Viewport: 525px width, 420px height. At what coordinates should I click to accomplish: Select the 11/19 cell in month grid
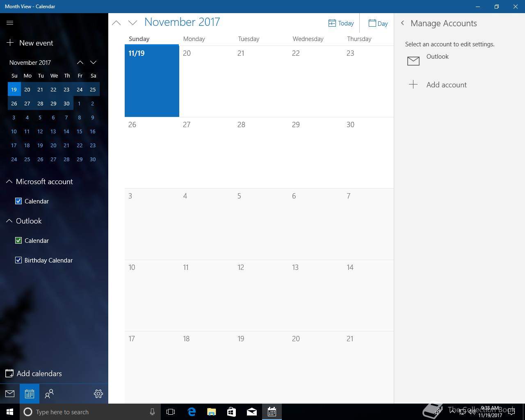coord(152,81)
